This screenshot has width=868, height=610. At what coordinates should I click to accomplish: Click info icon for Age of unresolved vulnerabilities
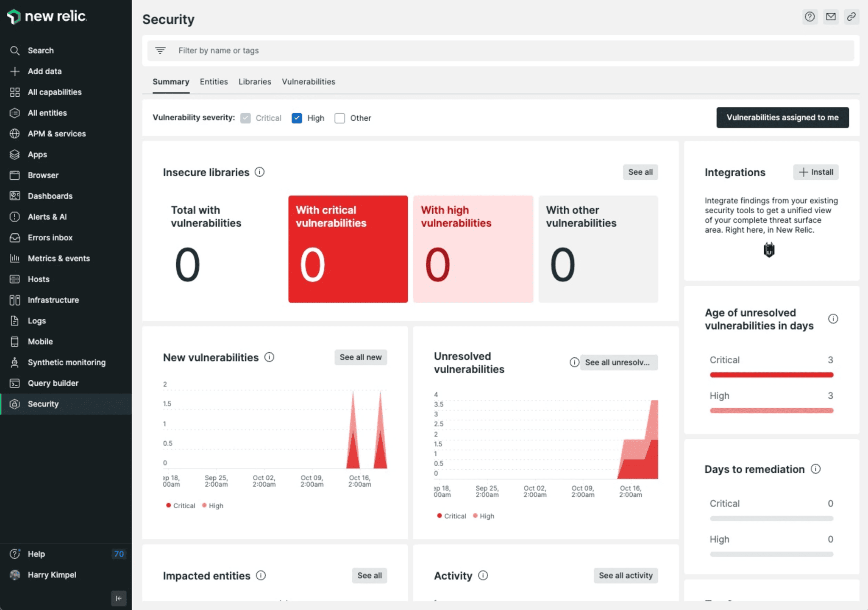coord(833,319)
